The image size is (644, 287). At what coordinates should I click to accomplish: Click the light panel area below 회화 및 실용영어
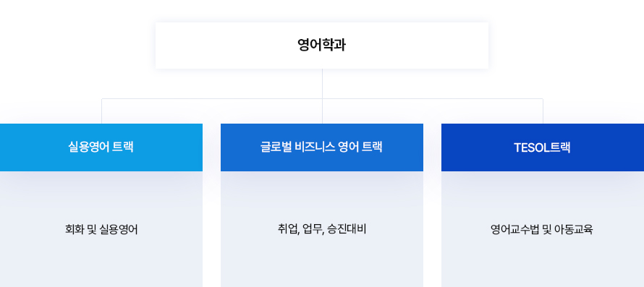point(101,262)
